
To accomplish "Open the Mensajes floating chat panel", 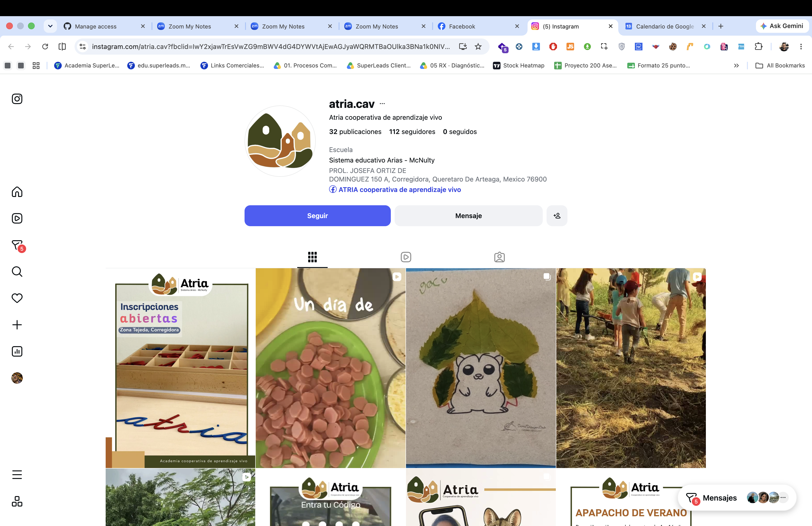I will coord(737,498).
